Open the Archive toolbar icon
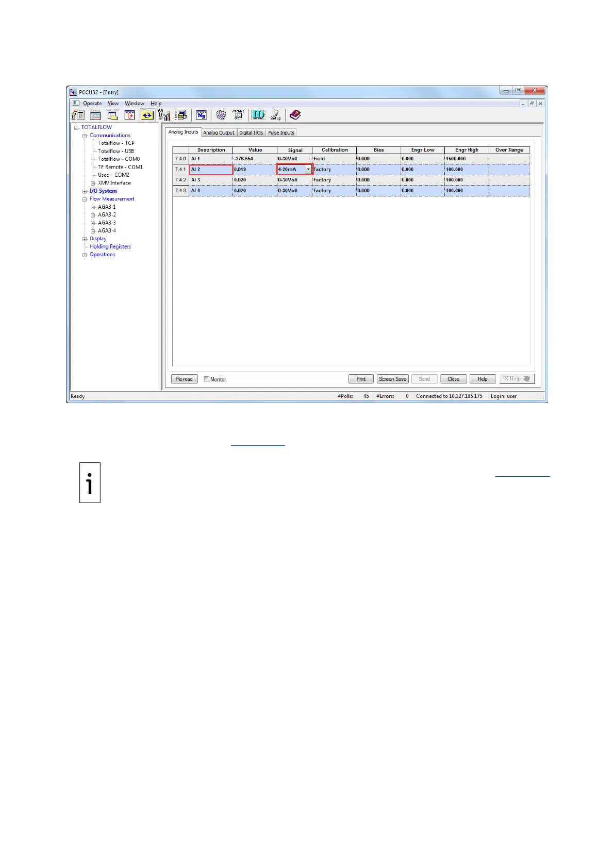The width and height of the screenshot is (614, 868). coord(238,115)
